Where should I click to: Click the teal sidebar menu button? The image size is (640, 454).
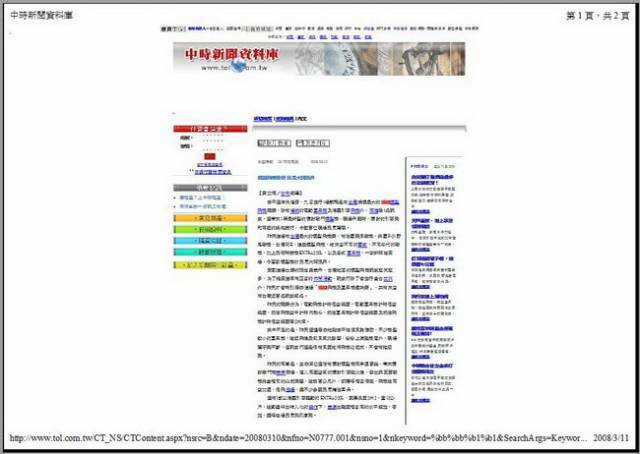click(x=210, y=252)
